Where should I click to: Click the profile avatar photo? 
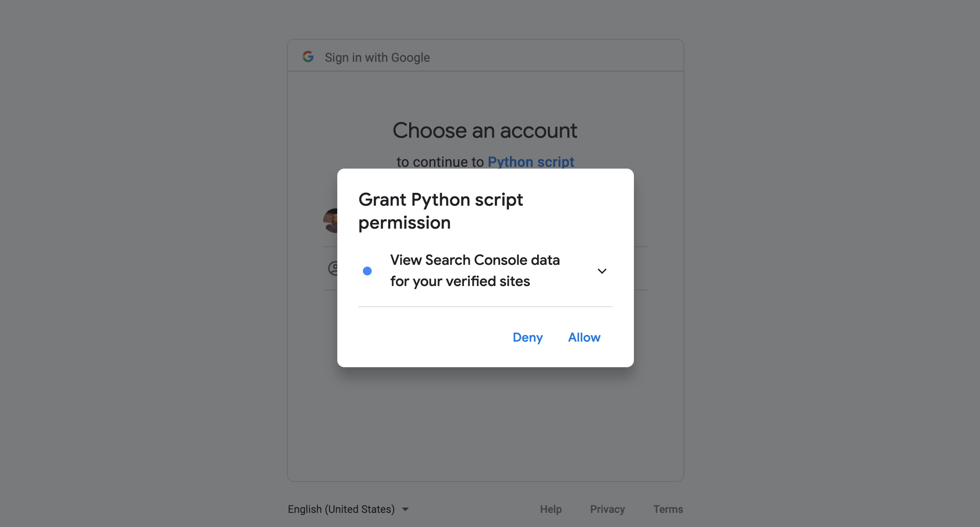tap(331, 221)
